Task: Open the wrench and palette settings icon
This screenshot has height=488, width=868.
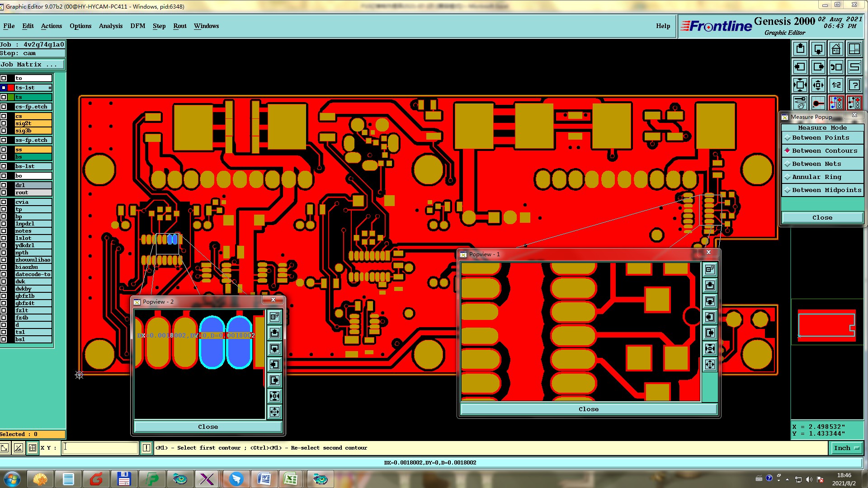Action: click(x=800, y=103)
